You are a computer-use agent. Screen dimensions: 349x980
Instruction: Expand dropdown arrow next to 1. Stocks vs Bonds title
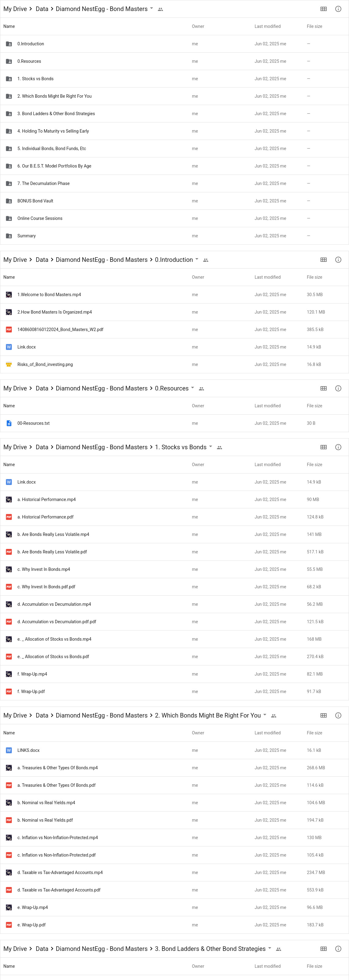click(211, 446)
